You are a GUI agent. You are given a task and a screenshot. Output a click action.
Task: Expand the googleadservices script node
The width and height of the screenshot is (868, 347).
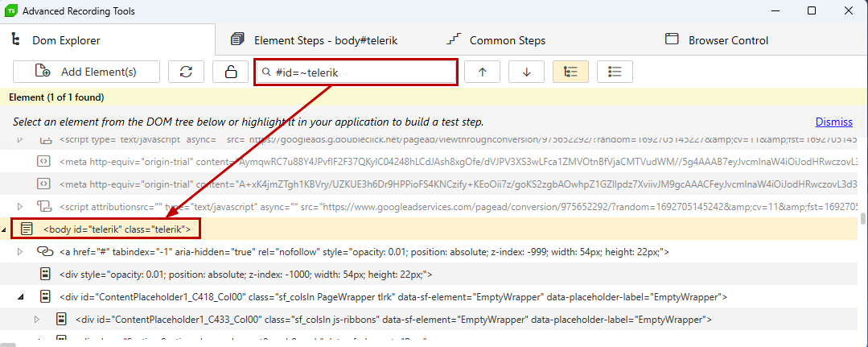(x=20, y=206)
